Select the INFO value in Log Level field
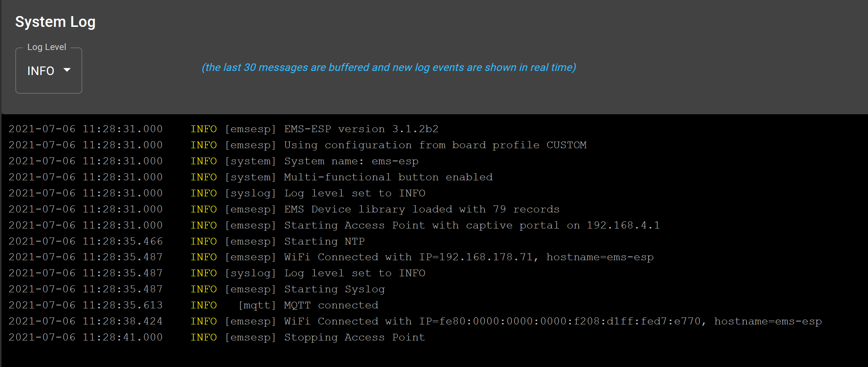The width and height of the screenshot is (868, 367). click(41, 71)
